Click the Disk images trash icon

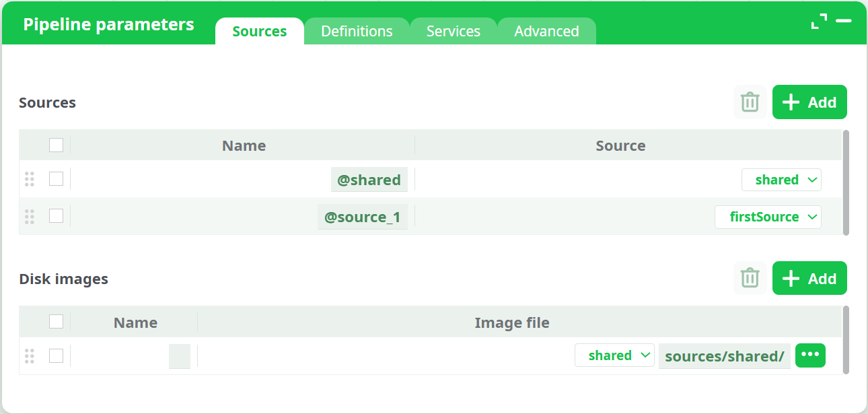(x=750, y=277)
